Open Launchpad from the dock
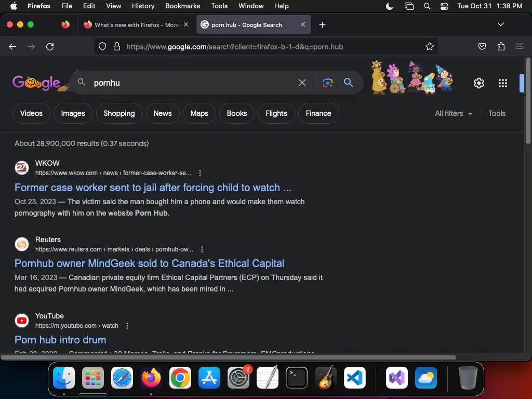 click(x=93, y=378)
